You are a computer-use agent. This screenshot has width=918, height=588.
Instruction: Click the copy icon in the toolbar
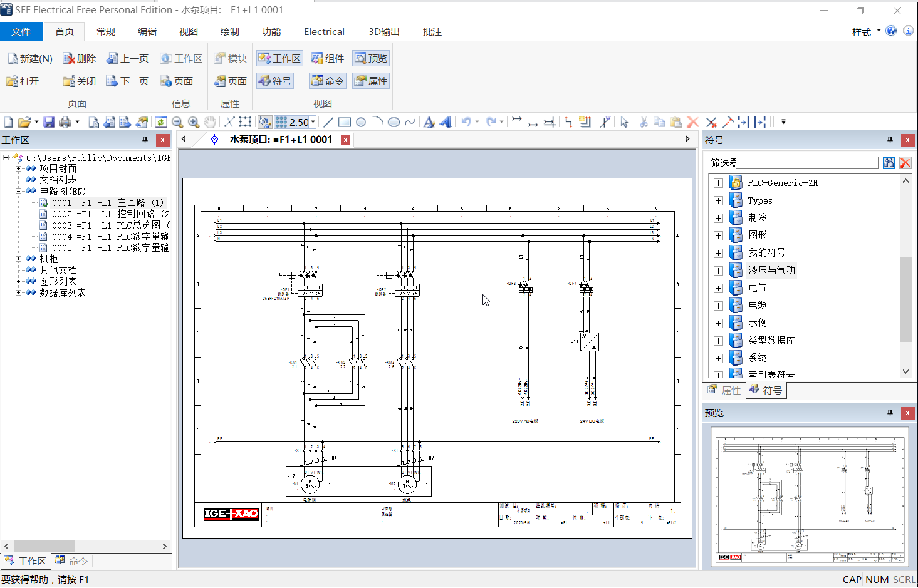(659, 122)
